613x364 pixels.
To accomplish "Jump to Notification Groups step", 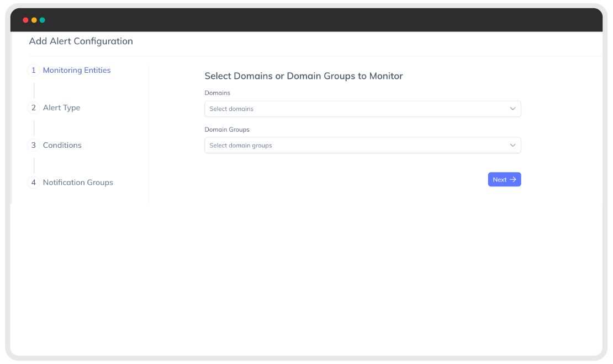I will pos(78,183).
